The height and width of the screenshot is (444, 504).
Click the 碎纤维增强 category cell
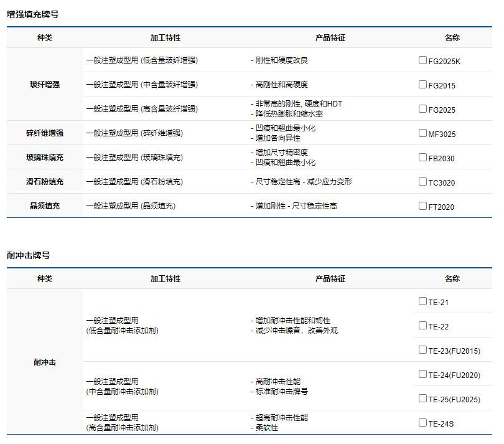(45, 133)
